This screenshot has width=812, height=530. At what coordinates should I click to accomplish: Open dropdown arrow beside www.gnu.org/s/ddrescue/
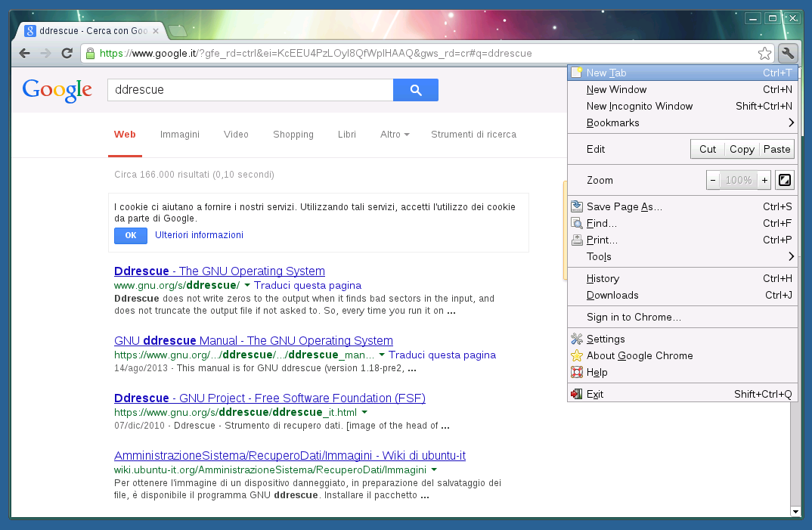click(247, 285)
